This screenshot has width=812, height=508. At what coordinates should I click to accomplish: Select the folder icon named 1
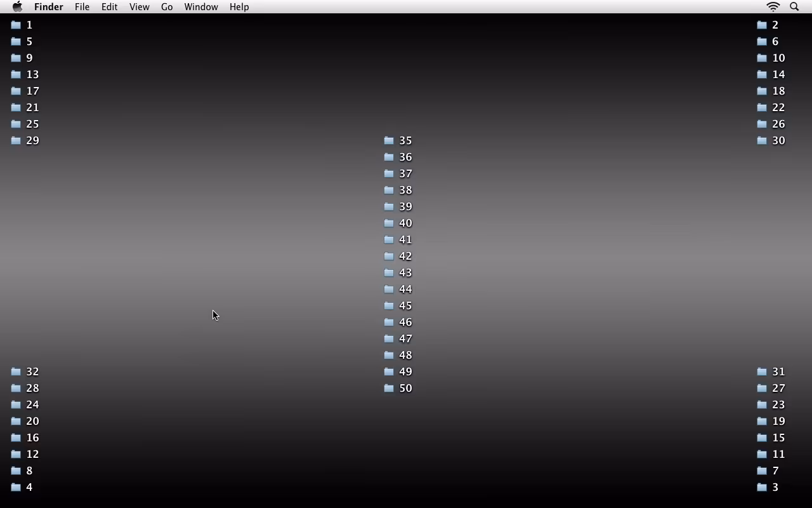[16, 25]
